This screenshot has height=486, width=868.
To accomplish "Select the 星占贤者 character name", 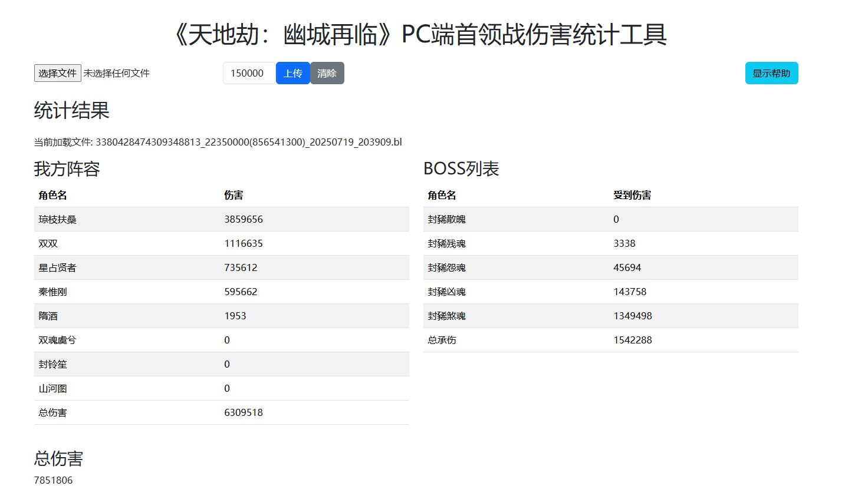I will pos(58,267).
